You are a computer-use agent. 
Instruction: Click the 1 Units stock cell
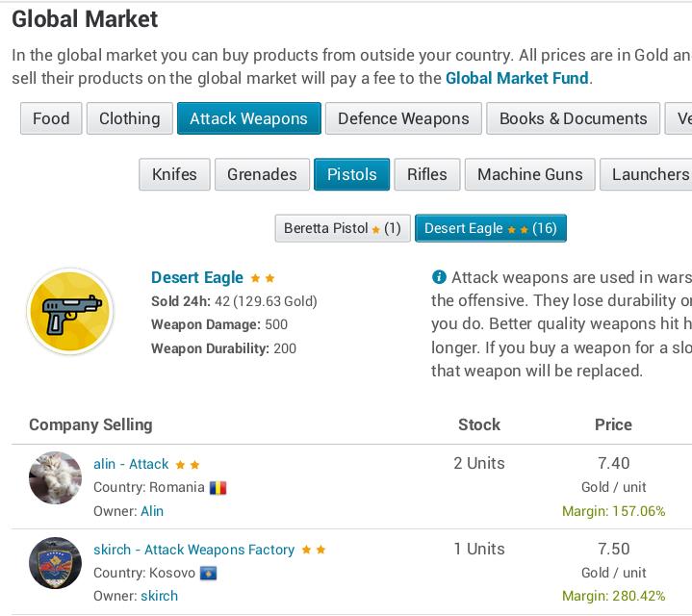coord(479,549)
